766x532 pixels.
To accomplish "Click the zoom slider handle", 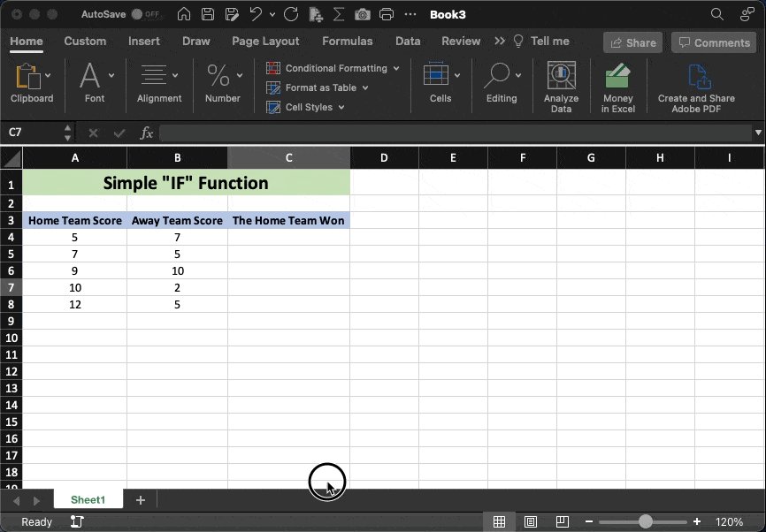I will tap(646, 521).
